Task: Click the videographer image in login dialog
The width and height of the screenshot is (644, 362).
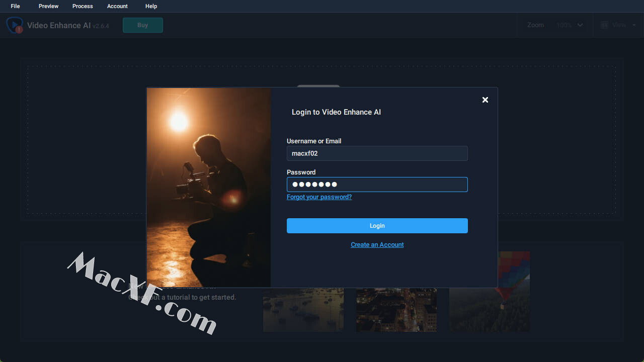Action: (x=209, y=188)
